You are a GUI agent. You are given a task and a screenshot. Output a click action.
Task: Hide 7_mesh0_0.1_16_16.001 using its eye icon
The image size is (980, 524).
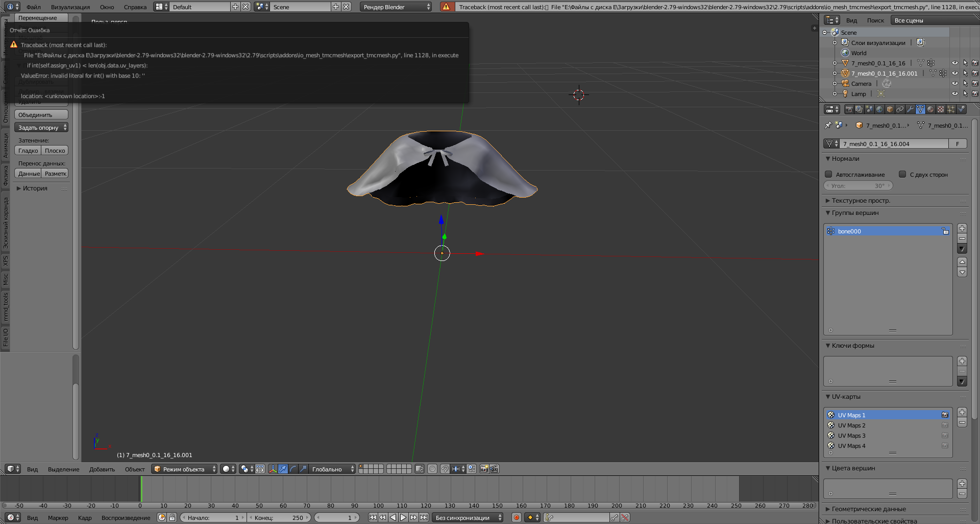(954, 74)
